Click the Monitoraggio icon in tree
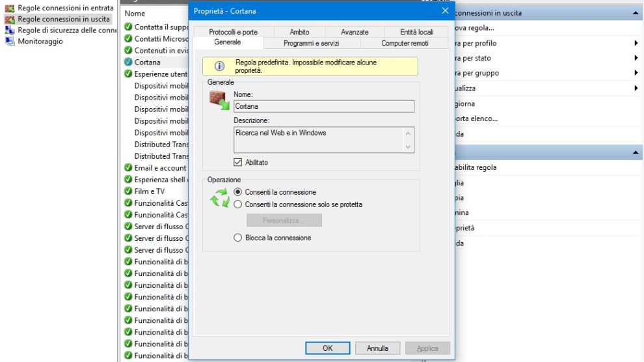This screenshot has width=644, height=362. (10, 41)
